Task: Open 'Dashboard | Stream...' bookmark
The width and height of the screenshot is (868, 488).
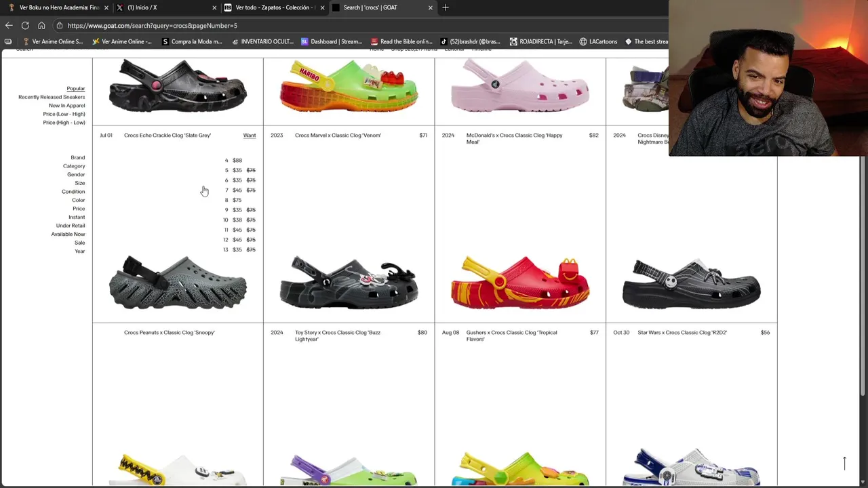Action: point(332,41)
